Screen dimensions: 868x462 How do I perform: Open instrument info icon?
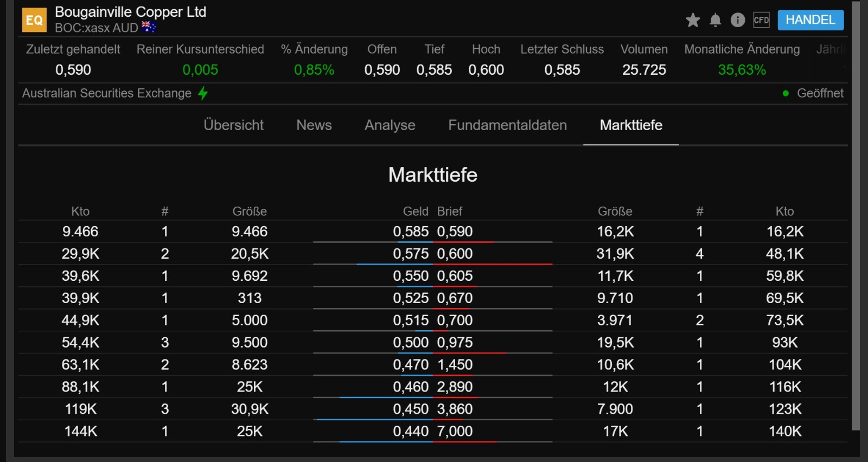pyautogui.click(x=738, y=20)
